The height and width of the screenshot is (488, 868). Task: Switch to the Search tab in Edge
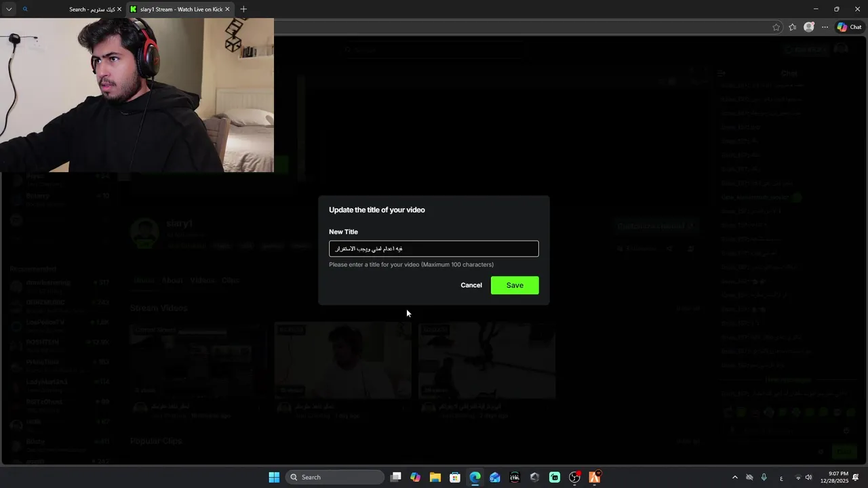click(71, 9)
